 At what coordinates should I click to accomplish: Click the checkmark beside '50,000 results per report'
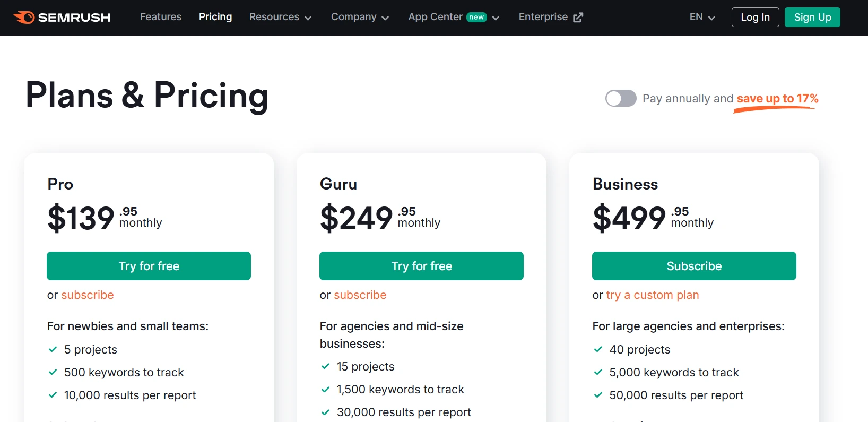coord(598,395)
